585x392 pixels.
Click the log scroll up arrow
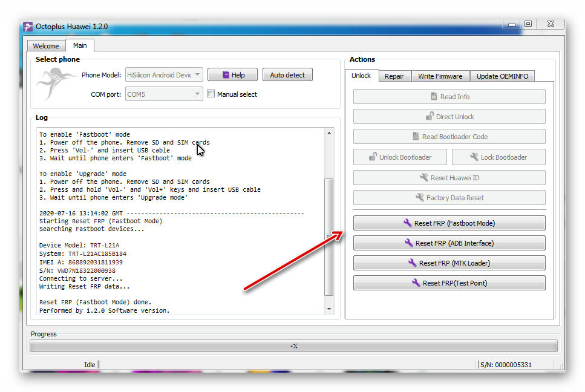pos(329,132)
